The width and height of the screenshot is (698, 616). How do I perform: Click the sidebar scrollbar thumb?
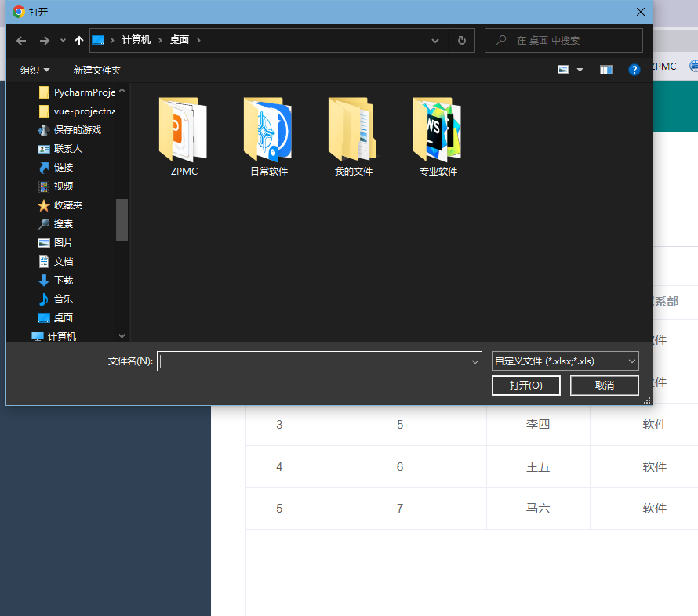coord(122,219)
